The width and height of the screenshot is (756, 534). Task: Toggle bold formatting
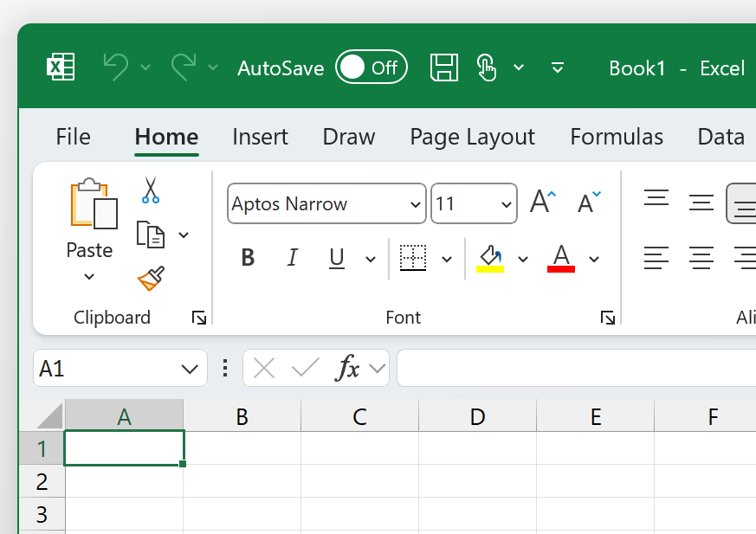click(248, 257)
